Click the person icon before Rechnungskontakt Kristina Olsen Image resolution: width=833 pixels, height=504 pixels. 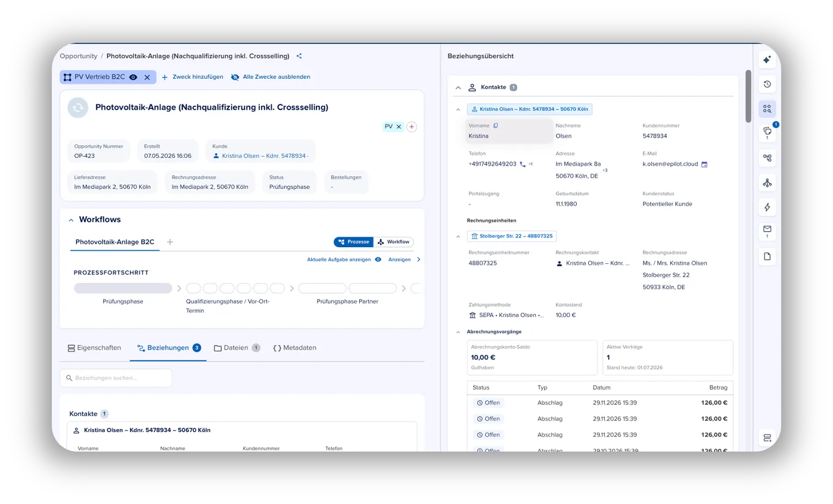[559, 263]
